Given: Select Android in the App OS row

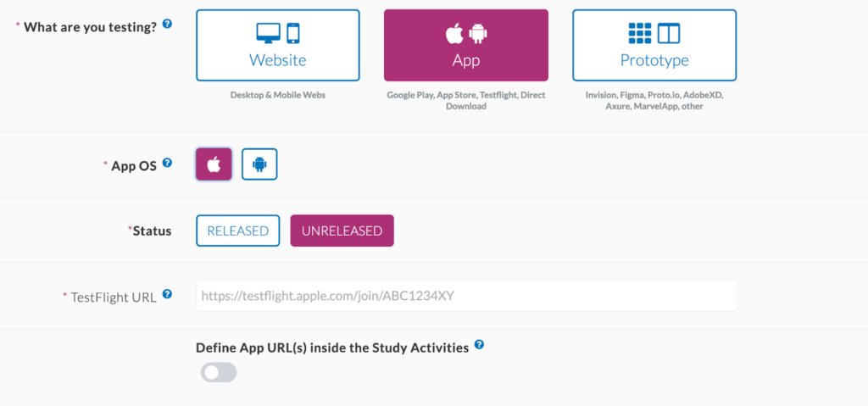Looking at the screenshot, I should [x=259, y=164].
